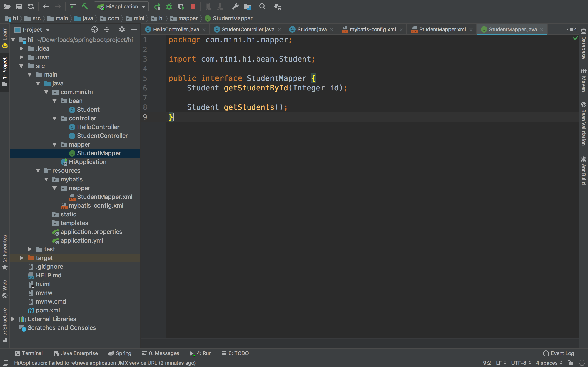Open pom.xml in the project tree

48,310
